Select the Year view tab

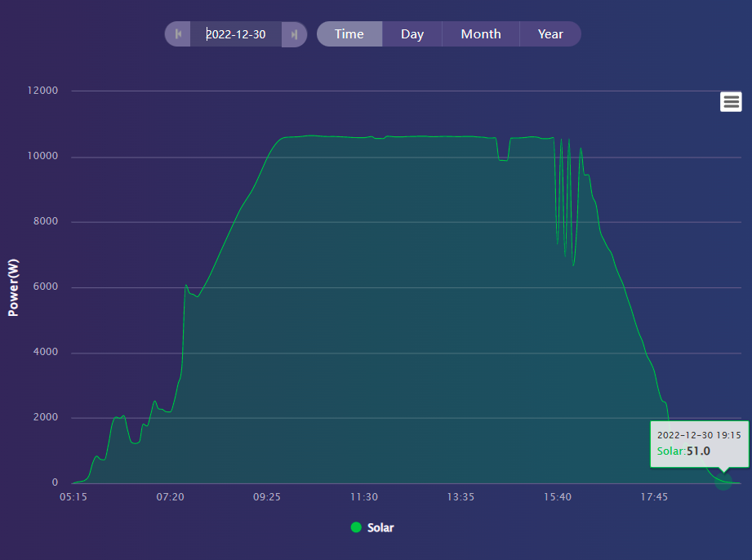point(550,34)
